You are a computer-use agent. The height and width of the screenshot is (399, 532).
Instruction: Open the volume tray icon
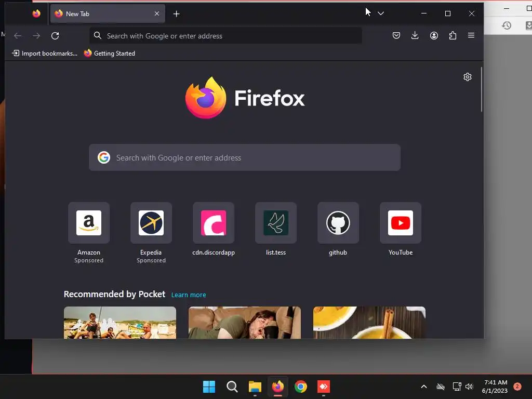click(x=469, y=387)
